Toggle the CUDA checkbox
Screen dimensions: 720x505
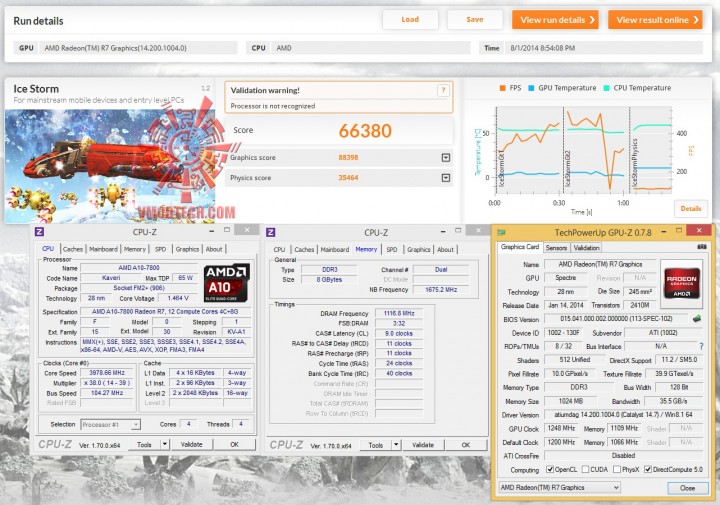[x=585, y=469]
